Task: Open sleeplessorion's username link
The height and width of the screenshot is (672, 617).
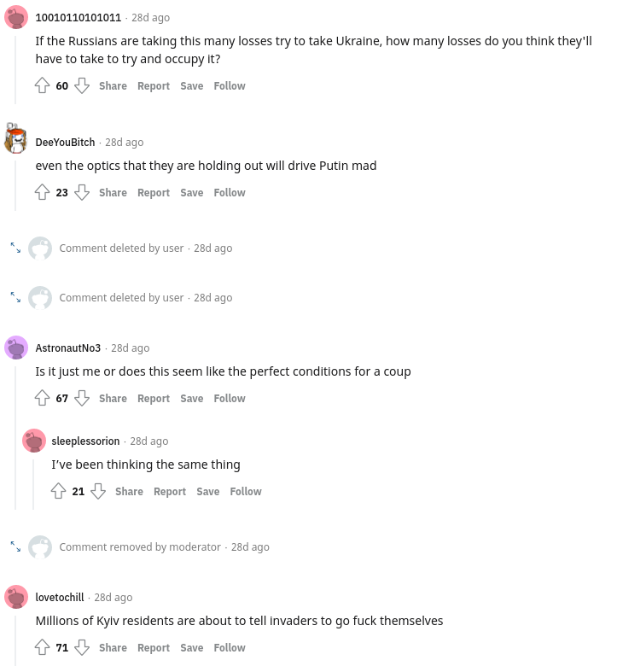Action: [85, 441]
